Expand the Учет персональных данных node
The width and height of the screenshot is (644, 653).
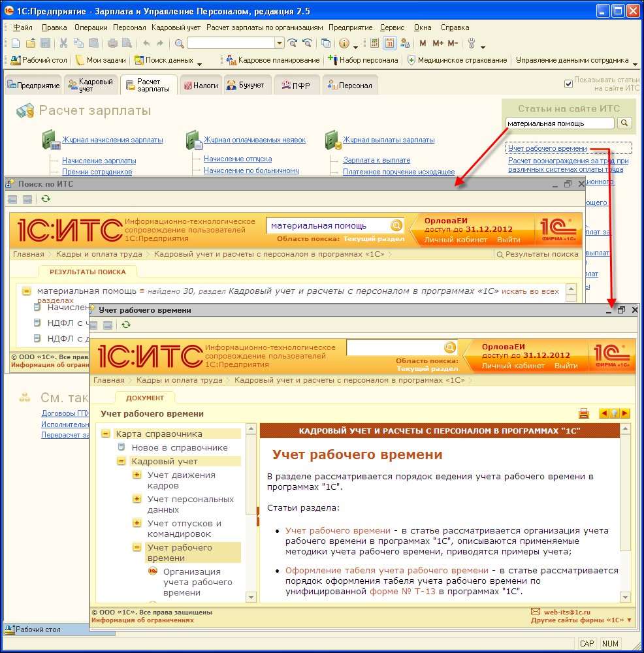click(x=137, y=499)
